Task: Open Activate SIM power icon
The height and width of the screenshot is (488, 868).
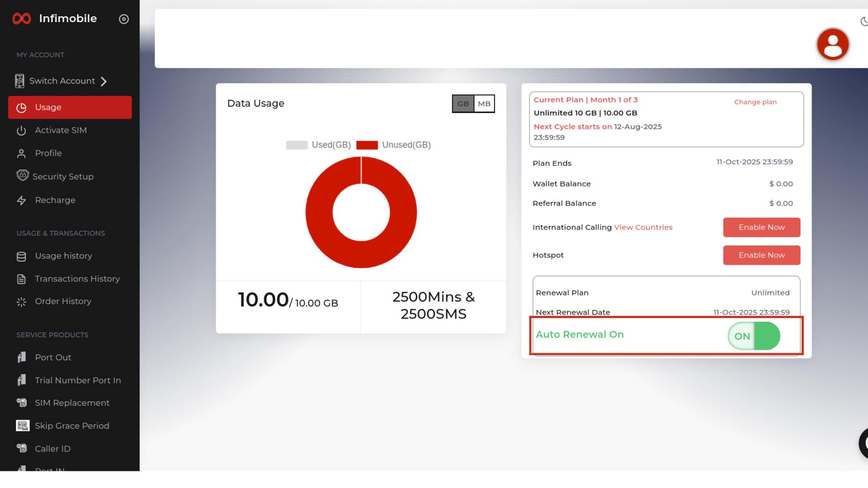Action: [x=21, y=131]
